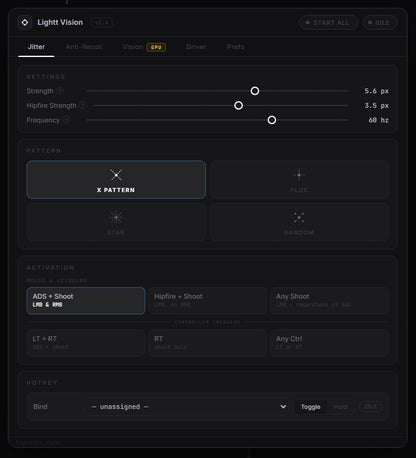Viewport: 416px width, 458px height.
Task: Open the Anti-Recoil tab
Action: coord(84,47)
